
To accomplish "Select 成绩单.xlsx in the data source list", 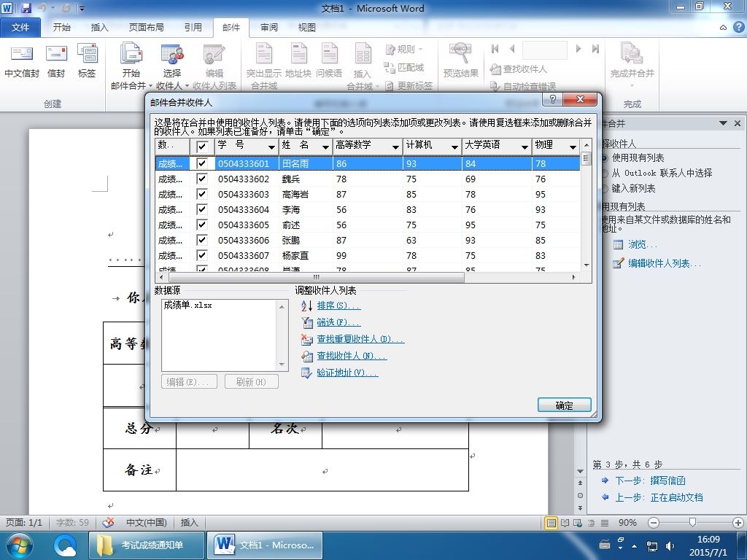I will 187,306.
